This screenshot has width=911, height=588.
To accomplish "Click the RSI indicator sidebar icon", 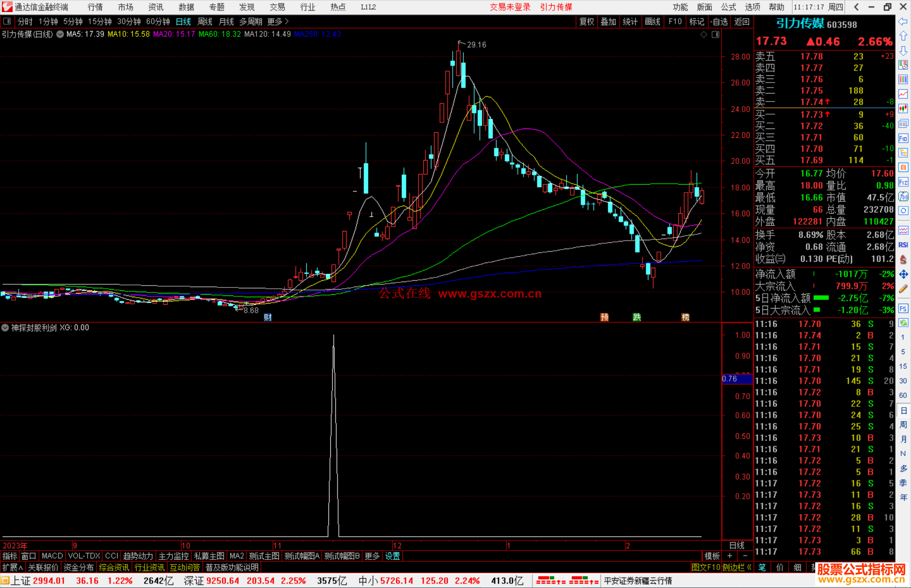I will (x=903, y=245).
